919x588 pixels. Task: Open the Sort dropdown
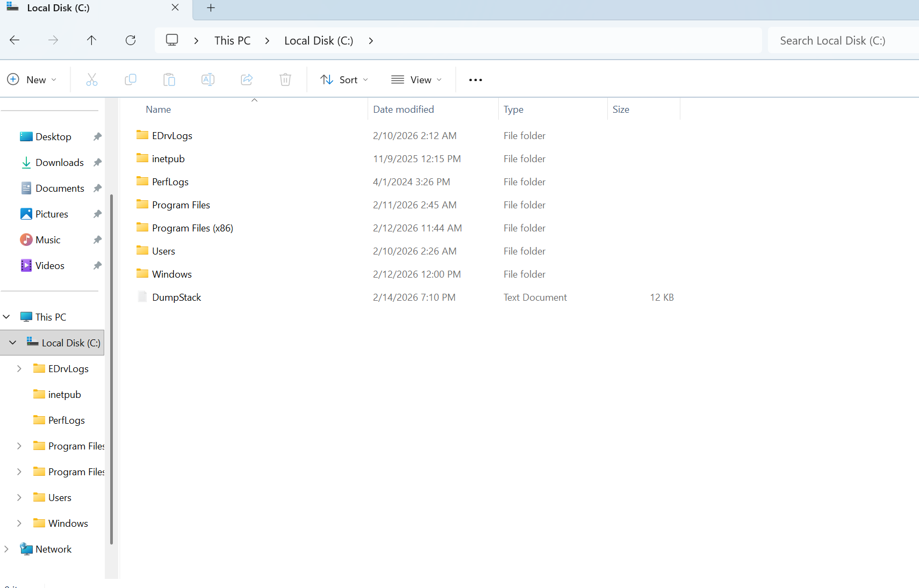[x=344, y=79]
